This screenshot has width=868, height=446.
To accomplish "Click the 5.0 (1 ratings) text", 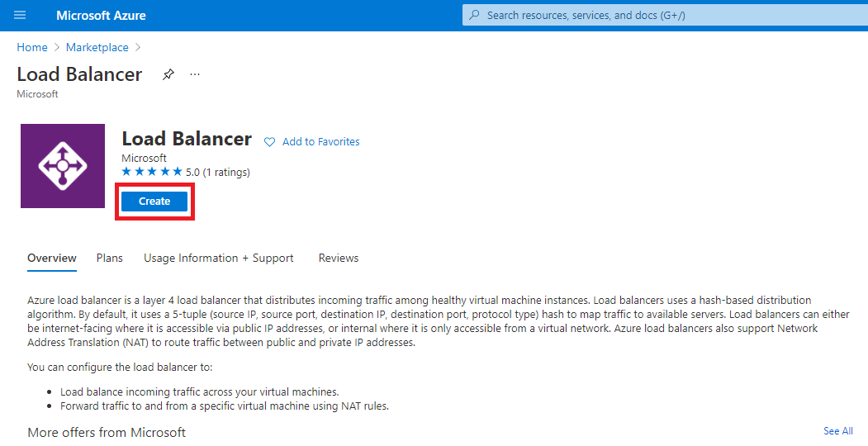I will coord(218,172).
